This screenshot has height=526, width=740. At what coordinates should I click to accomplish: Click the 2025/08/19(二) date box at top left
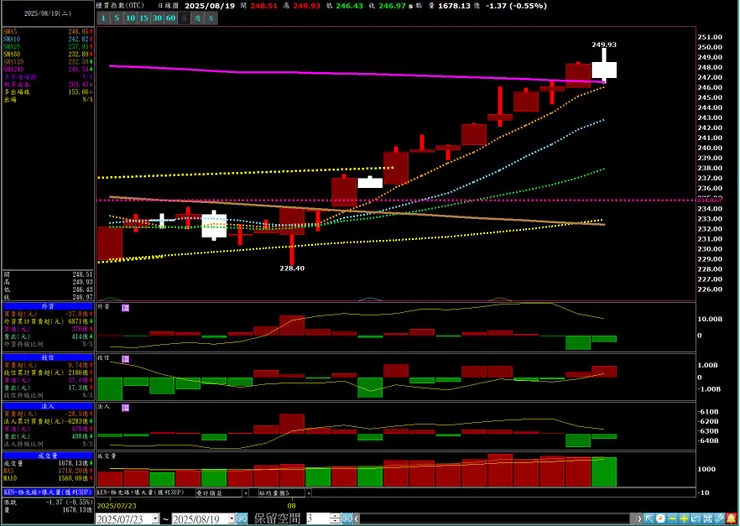[48, 13]
